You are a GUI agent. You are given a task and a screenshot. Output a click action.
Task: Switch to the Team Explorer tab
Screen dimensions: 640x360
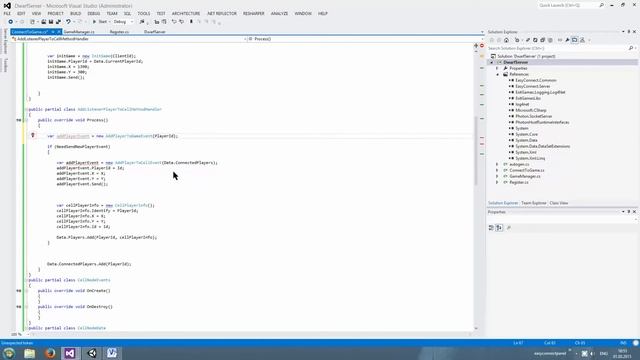(533, 203)
